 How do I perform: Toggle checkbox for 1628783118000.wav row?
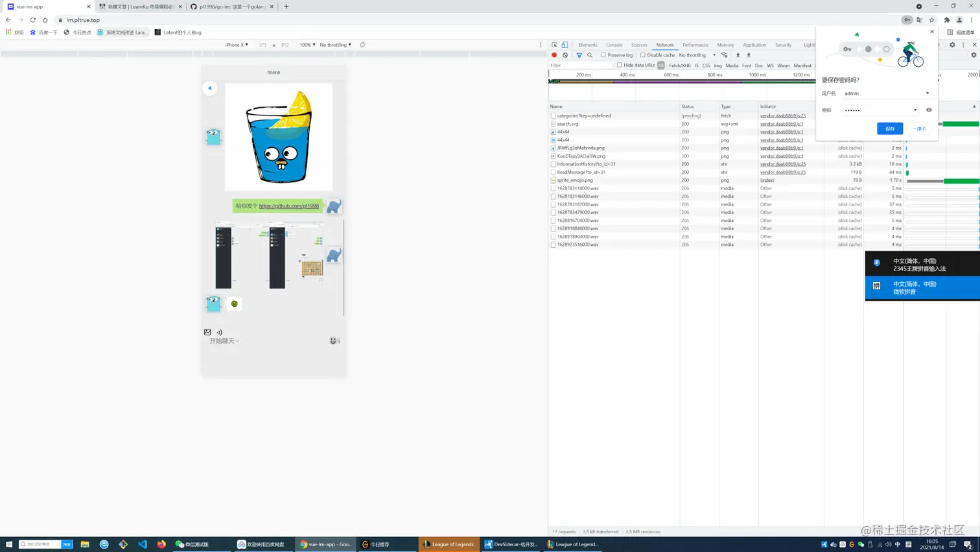coord(553,188)
